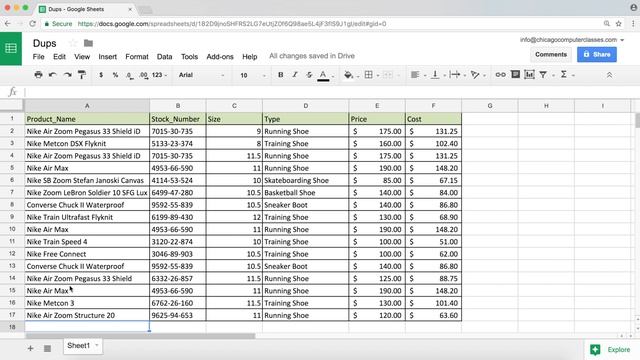Viewport: 640px width, 360px height.
Task: Open the Help menu
Action: 249,57
